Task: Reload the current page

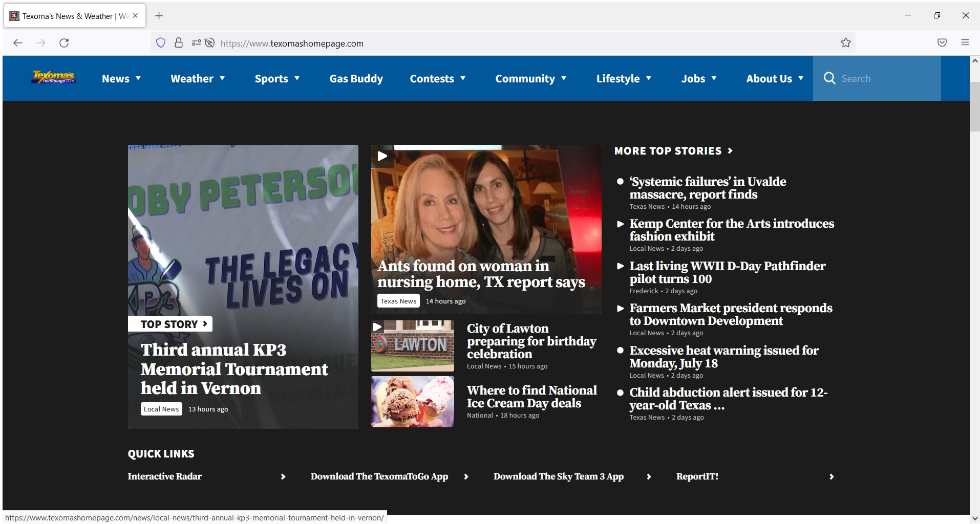Action: tap(65, 43)
